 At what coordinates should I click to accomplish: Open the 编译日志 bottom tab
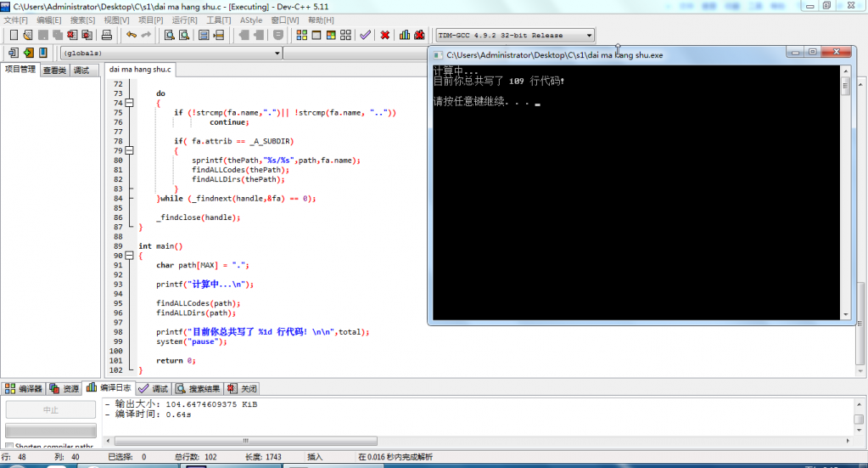109,387
